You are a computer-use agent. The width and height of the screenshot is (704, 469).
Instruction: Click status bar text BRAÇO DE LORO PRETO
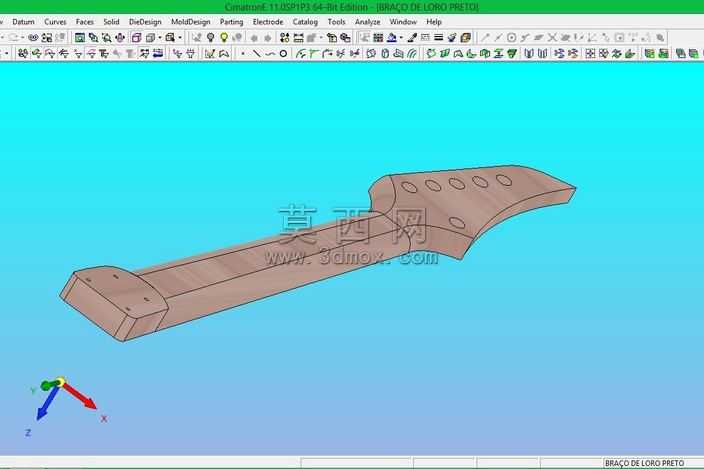pyautogui.click(x=644, y=463)
